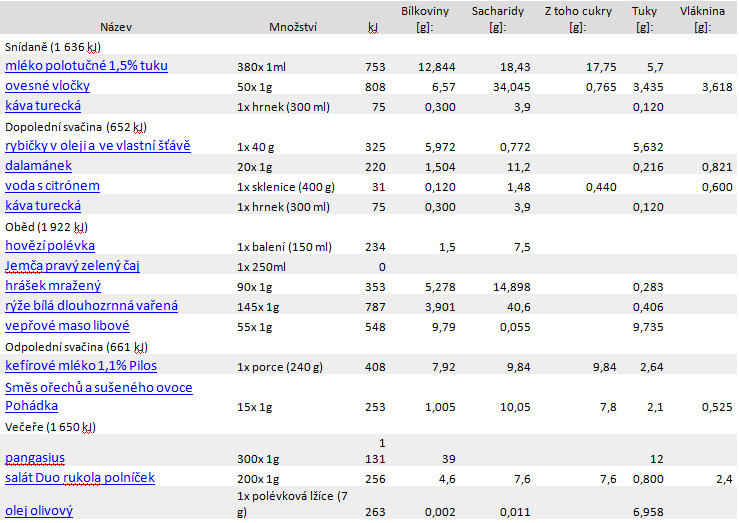Click the 14,898 carbohydrate value for hrášek

pos(511,287)
